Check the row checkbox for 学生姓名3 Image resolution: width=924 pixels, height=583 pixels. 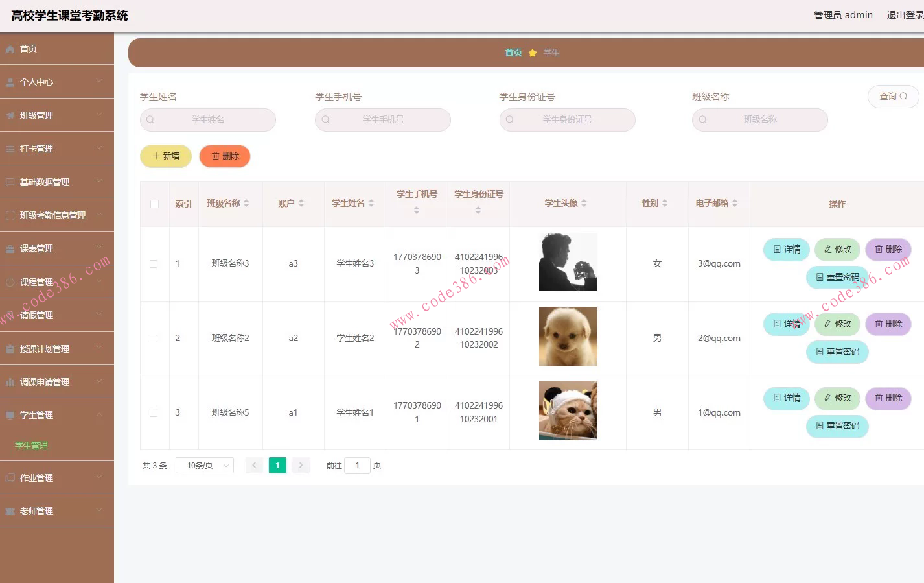[x=154, y=263]
